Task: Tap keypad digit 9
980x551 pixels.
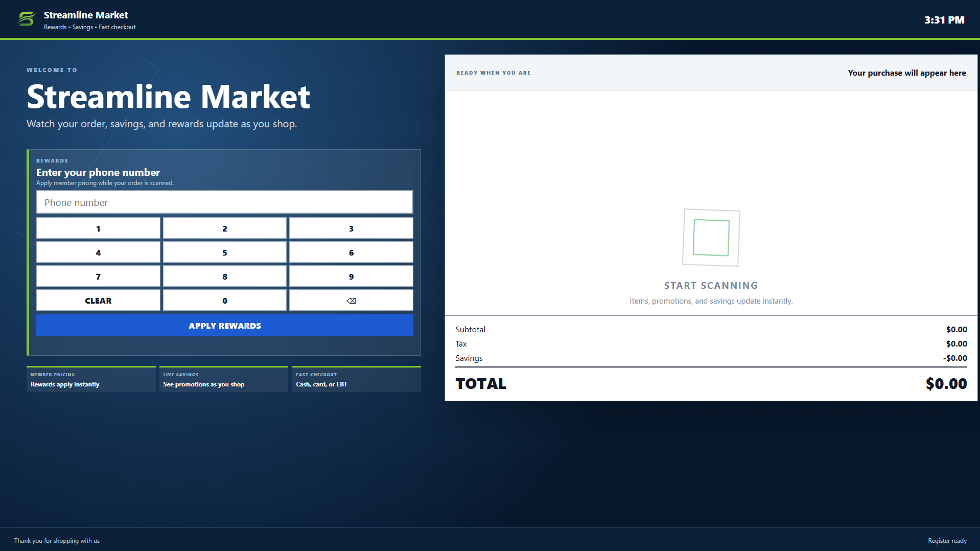Action: 351,277
